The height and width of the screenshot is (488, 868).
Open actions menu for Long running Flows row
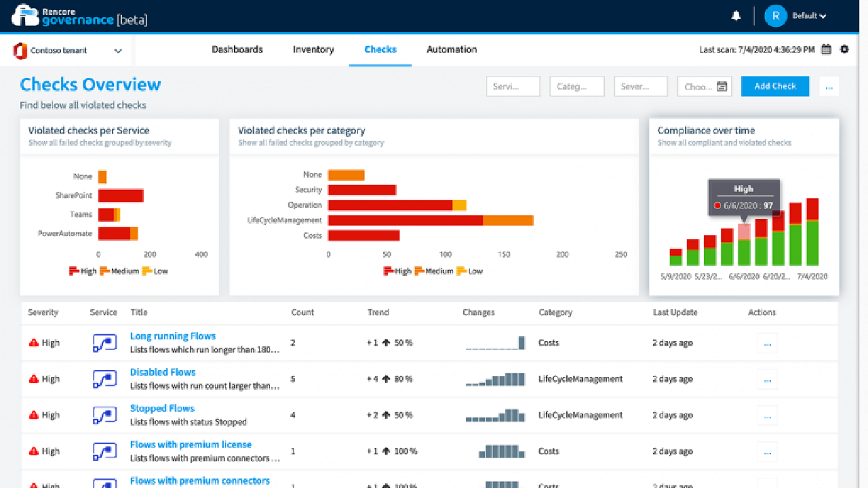[x=767, y=343]
